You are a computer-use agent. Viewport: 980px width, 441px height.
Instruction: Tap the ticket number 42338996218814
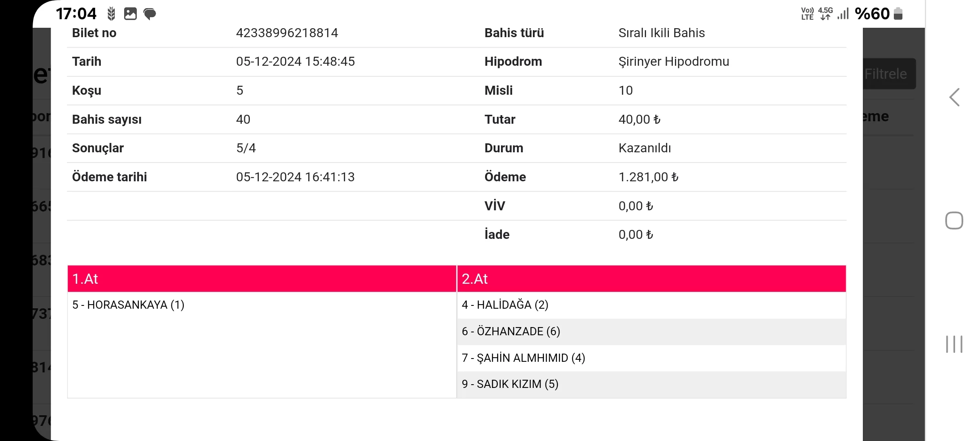pos(287,33)
